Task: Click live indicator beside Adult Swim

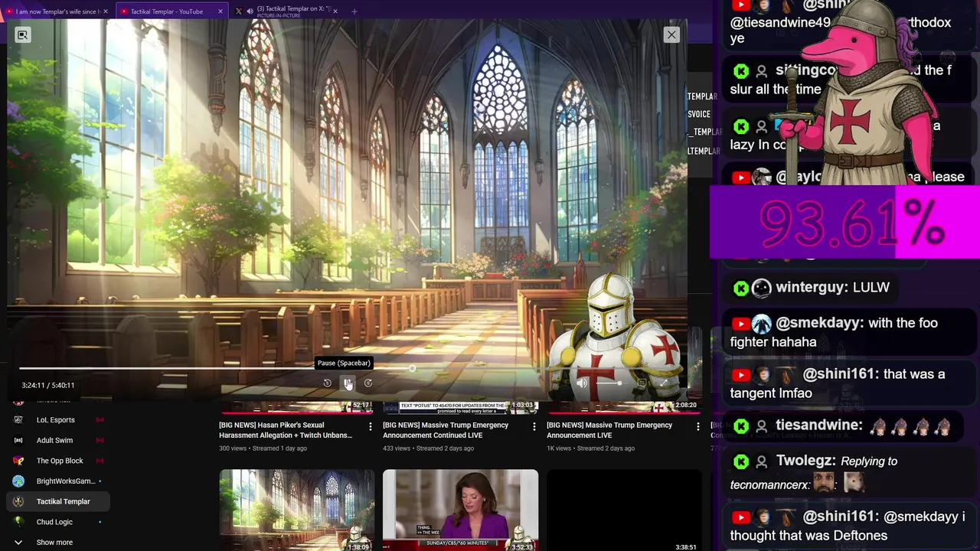Action: click(100, 441)
